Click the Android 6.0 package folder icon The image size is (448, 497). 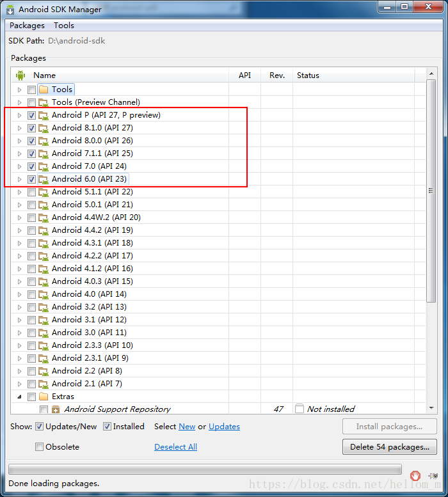point(44,179)
